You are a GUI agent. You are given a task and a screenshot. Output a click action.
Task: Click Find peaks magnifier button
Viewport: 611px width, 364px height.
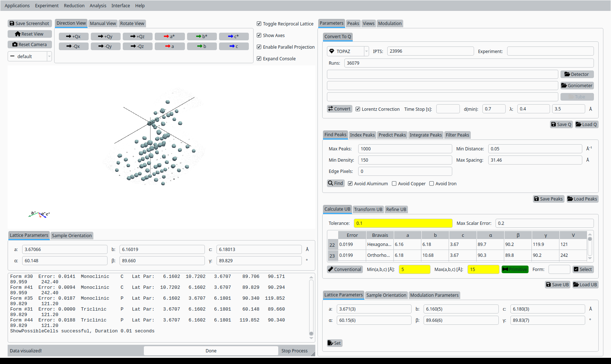click(x=335, y=183)
